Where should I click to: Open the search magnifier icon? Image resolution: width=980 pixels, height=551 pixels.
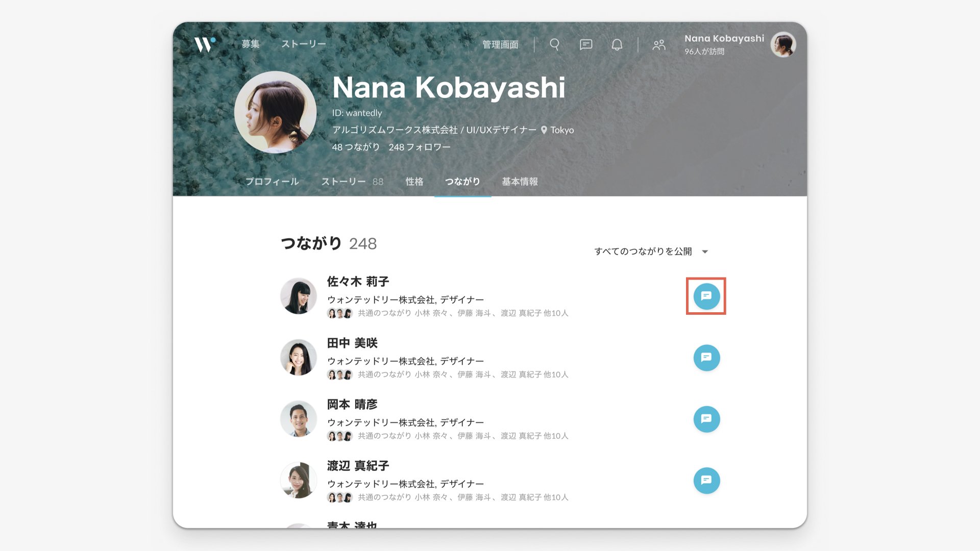(555, 45)
